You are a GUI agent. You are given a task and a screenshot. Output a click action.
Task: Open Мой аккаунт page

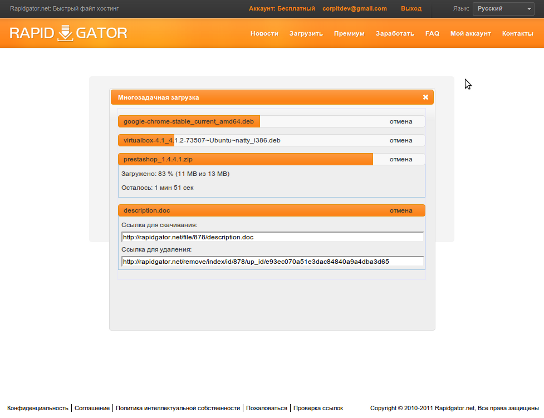470,34
